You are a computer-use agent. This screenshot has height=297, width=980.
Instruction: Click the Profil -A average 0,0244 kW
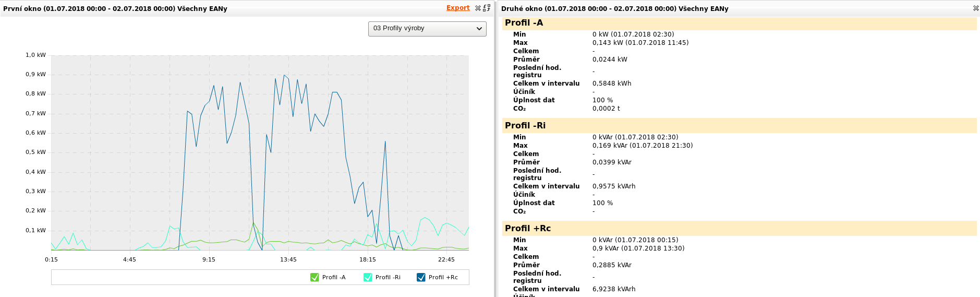pos(610,60)
